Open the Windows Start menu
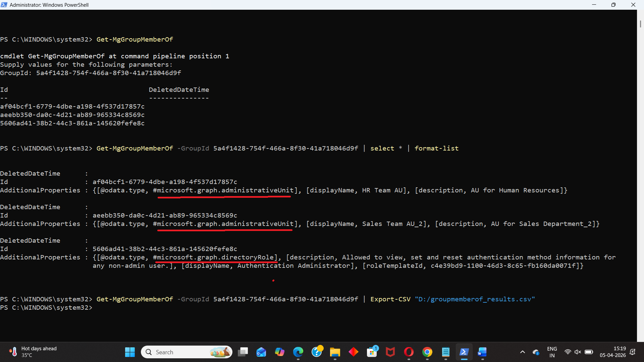644x362 pixels. point(130,352)
